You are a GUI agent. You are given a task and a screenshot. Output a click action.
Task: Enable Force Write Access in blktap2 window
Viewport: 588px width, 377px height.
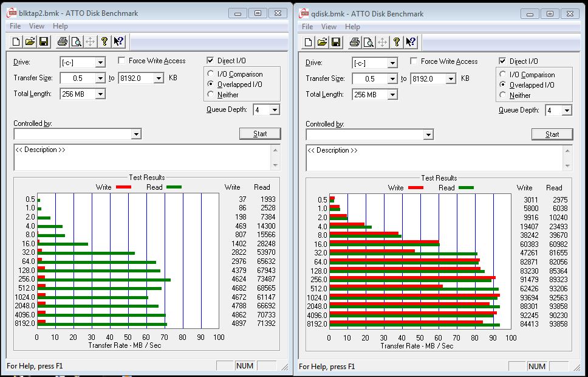click(x=122, y=61)
